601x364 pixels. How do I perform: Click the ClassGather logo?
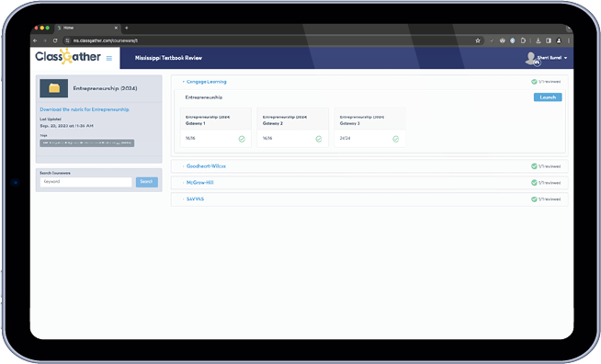pyautogui.click(x=68, y=57)
